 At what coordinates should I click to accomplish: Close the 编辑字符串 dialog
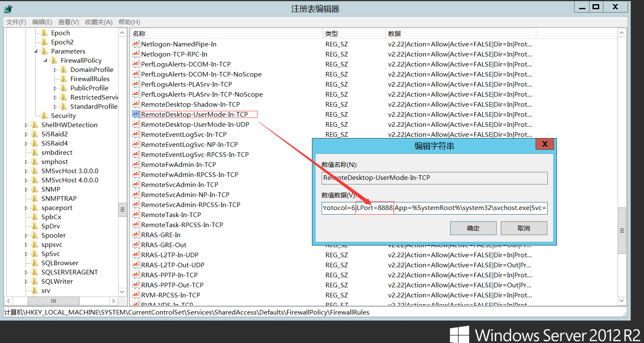point(545,144)
